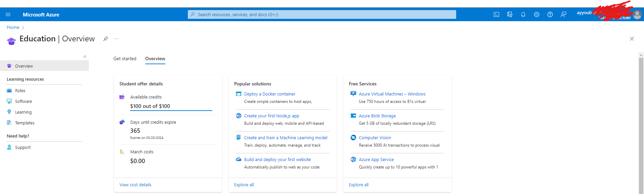This screenshot has height=194, width=644.
Task: Click the available credits progress bar
Action: [x=171, y=110]
